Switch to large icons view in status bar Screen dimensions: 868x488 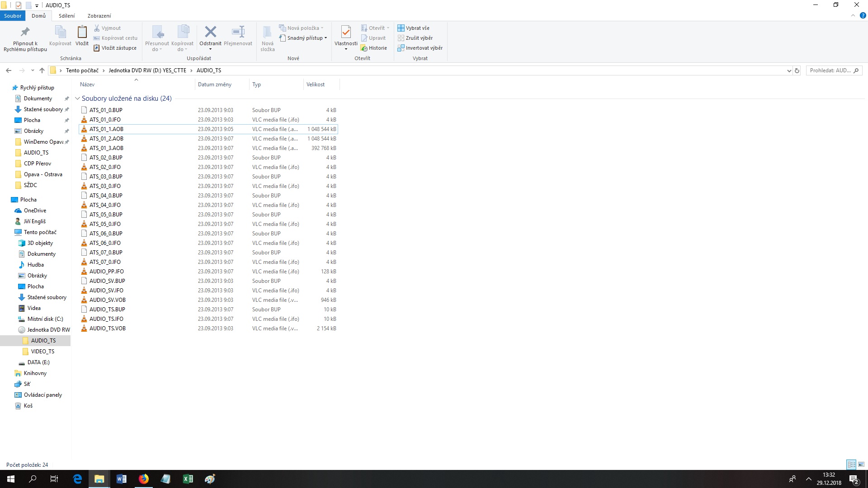click(861, 465)
